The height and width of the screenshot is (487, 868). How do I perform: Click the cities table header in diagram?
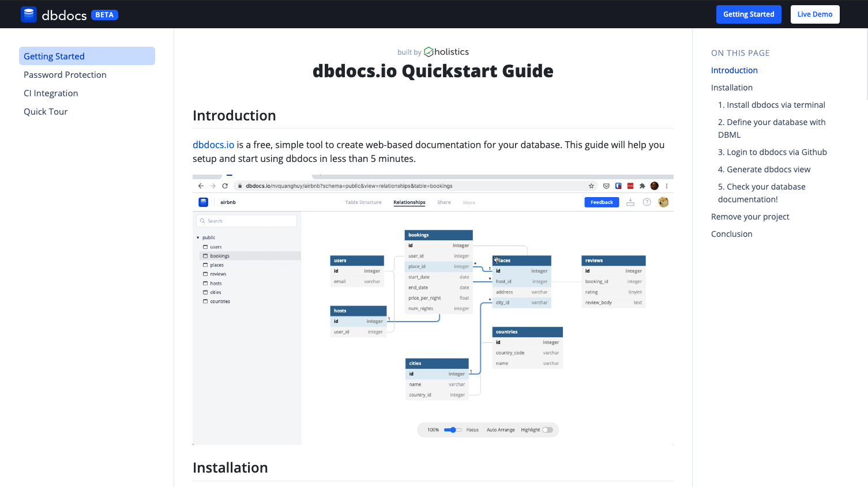point(437,364)
